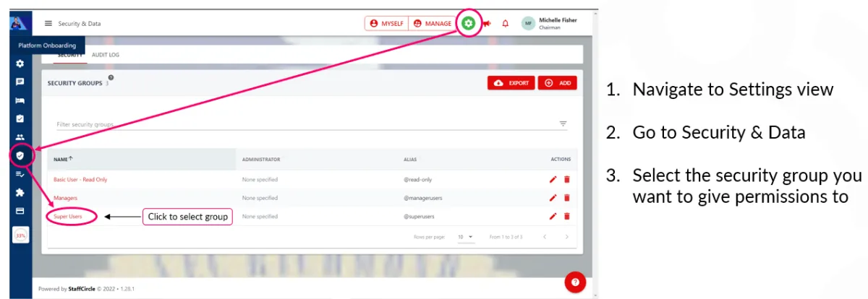
Task: Open Basic User - Read Only group
Action: point(80,179)
